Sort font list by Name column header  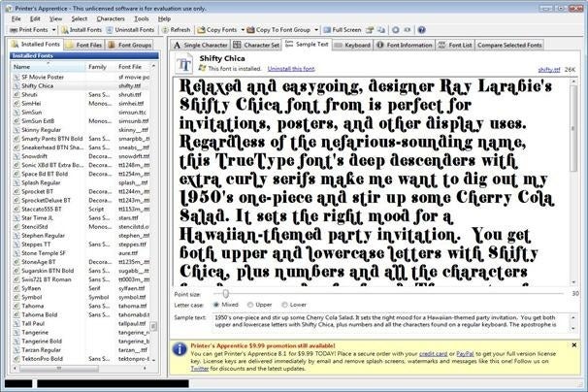coord(48,67)
